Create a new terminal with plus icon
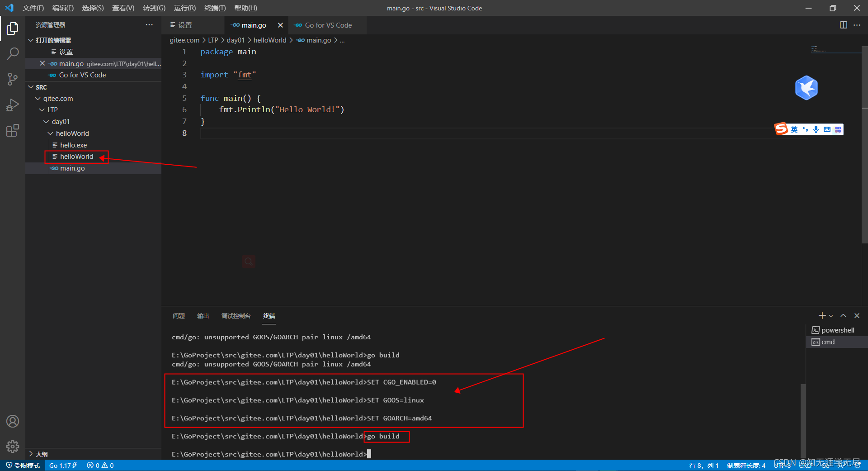Image resolution: width=868 pixels, height=471 pixels. click(822, 315)
